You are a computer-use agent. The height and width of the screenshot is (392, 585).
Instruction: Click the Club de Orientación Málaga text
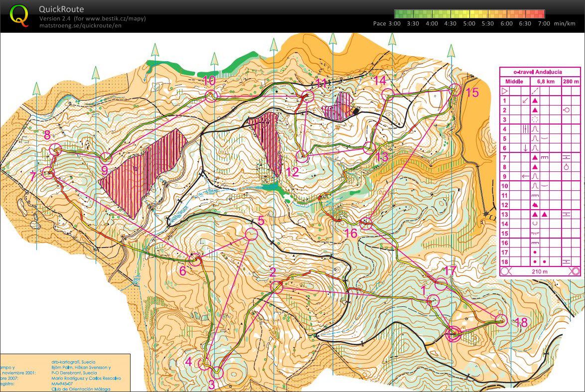pyautogui.click(x=81, y=389)
